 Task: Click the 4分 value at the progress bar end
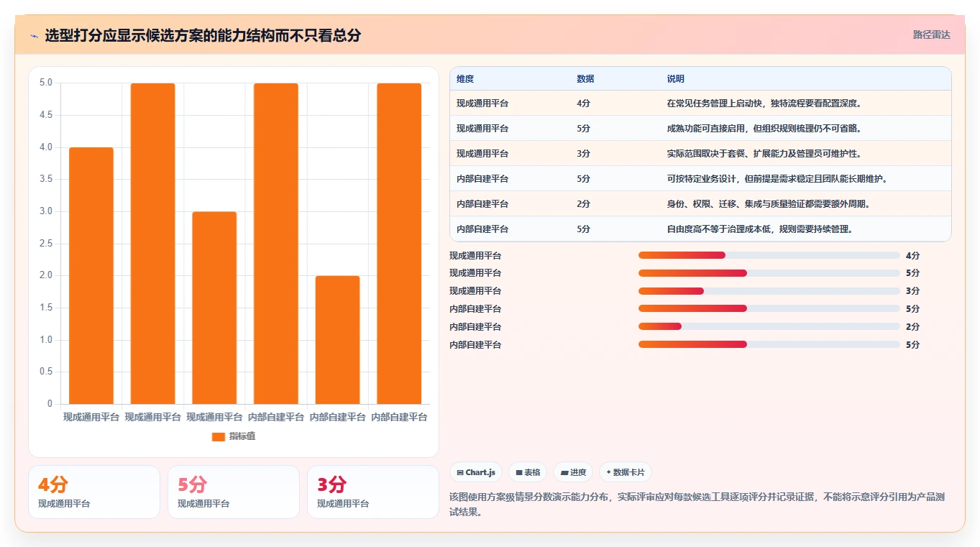click(x=912, y=255)
